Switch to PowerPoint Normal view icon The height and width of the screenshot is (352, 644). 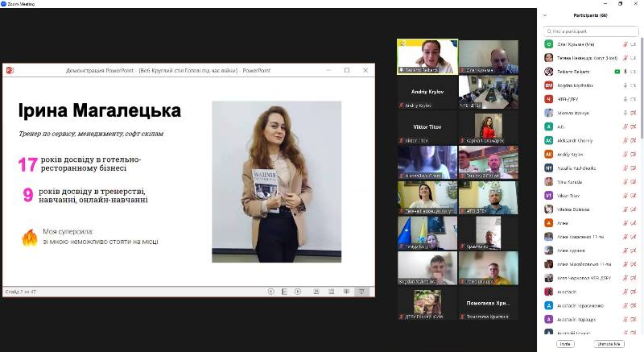316,292
